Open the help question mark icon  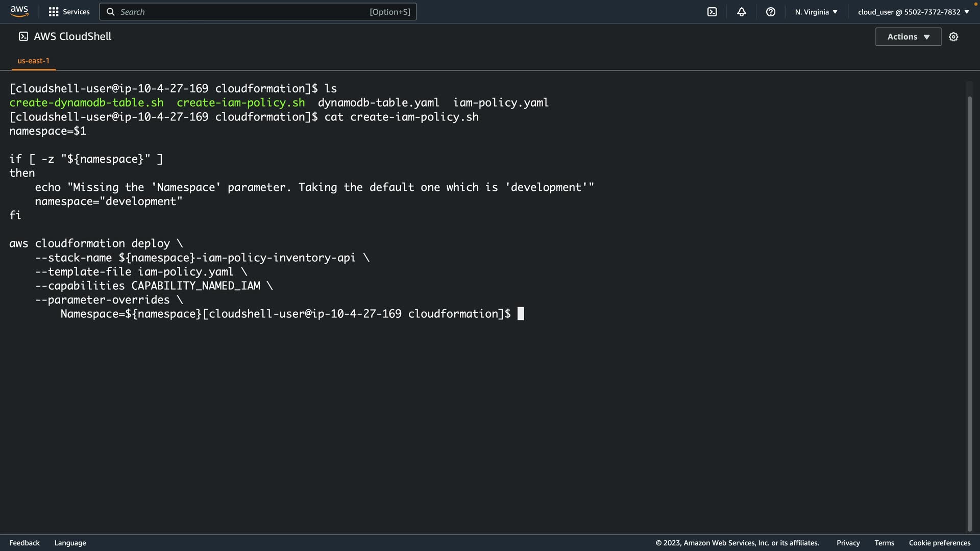pos(771,12)
